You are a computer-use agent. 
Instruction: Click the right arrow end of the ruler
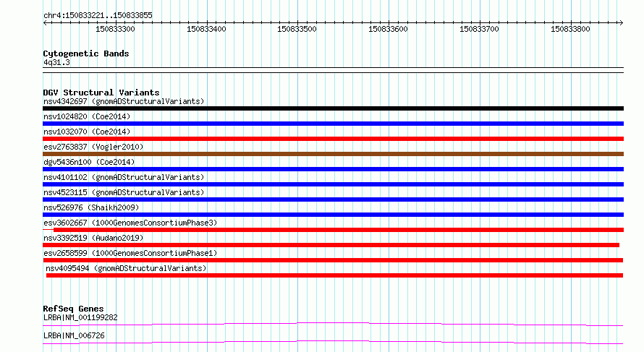coord(622,22)
